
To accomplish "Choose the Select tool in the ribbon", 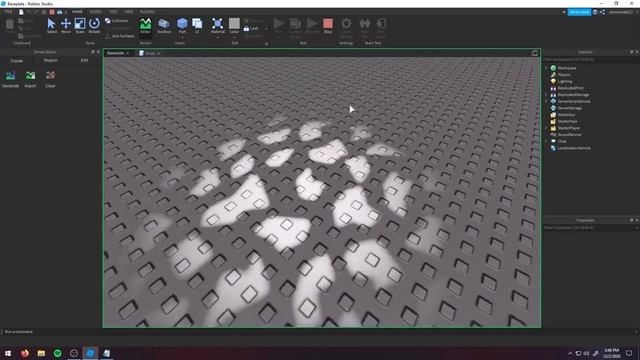I will click(51, 26).
